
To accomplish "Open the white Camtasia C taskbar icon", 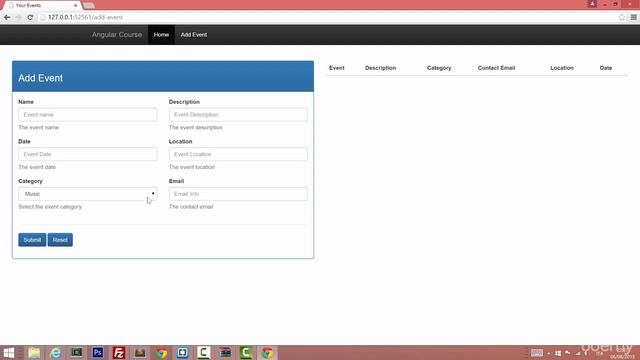I will pos(203,353).
